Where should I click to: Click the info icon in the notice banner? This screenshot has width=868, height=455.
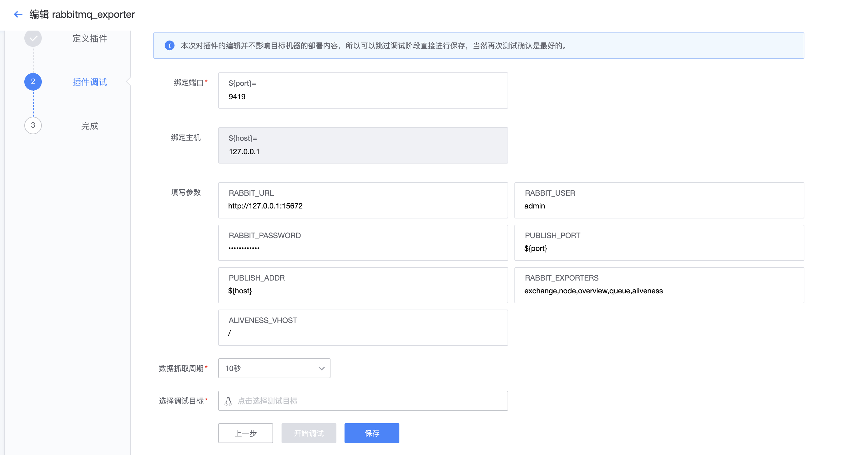170,46
